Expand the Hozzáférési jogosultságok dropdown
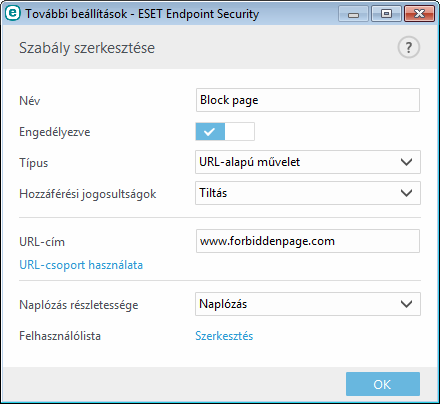 [308, 193]
